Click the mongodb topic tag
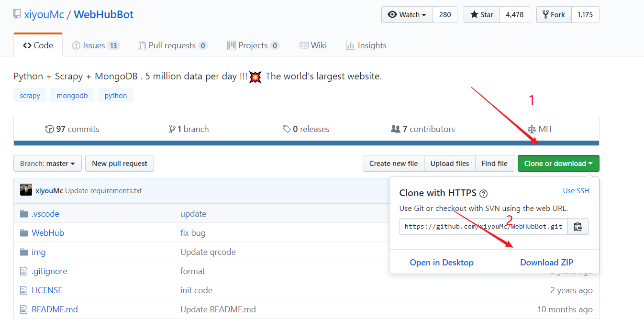This screenshot has width=644, height=319. [x=72, y=95]
